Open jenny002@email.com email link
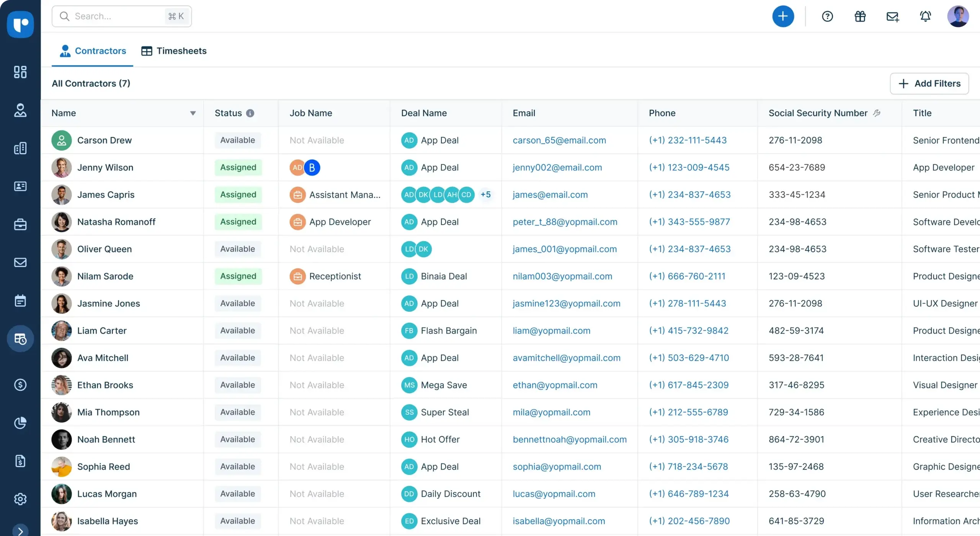980x536 pixels. click(x=557, y=167)
